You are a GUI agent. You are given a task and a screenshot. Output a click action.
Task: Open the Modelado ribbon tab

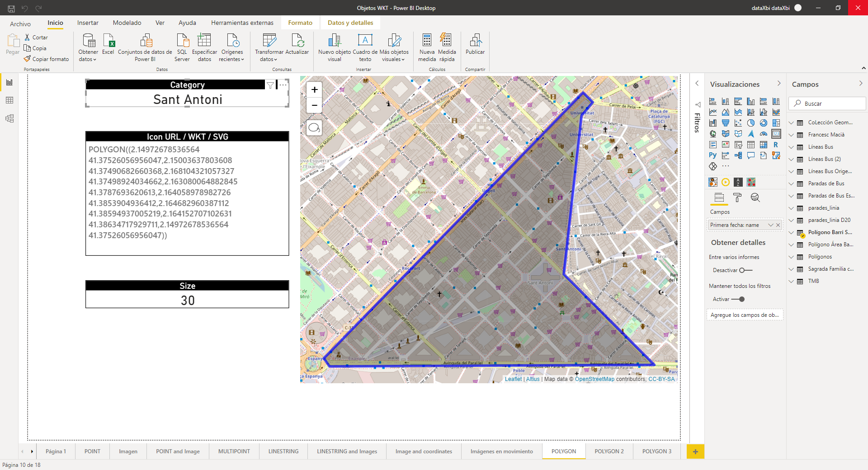coord(127,23)
